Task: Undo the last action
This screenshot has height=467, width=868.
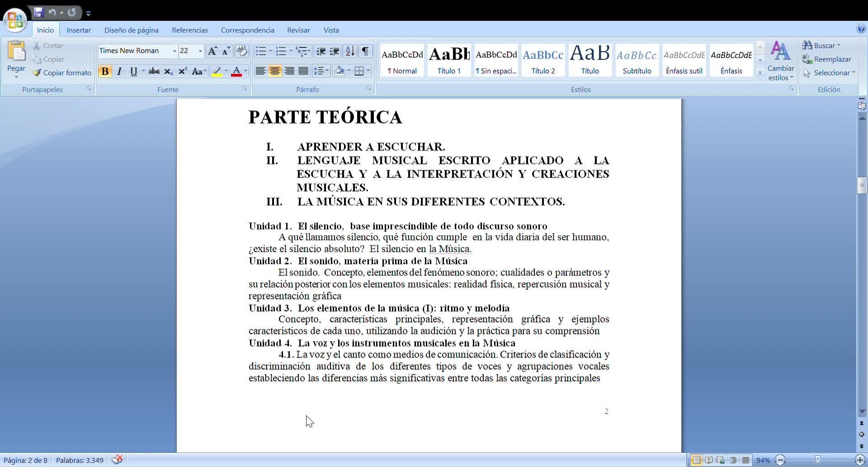Action: tap(52, 13)
